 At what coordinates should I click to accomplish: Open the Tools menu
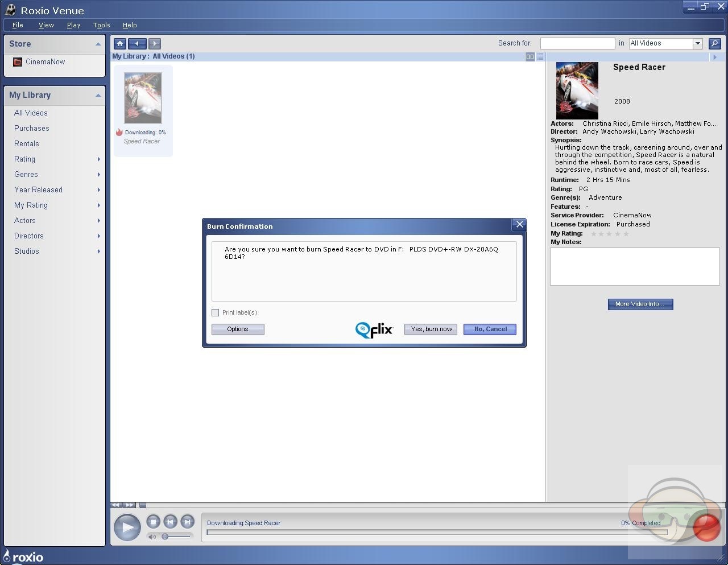pyautogui.click(x=101, y=25)
